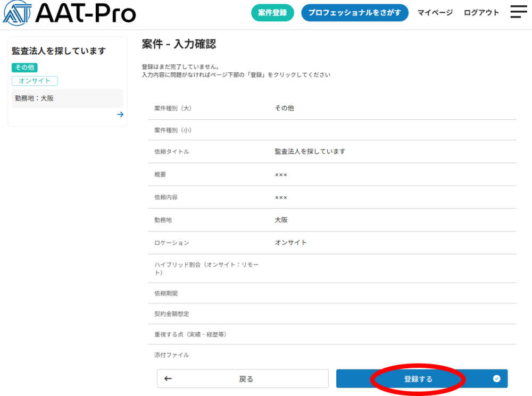Click the left arrow icon in 戻る button
The image size is (532, 396).
(168, 379)
